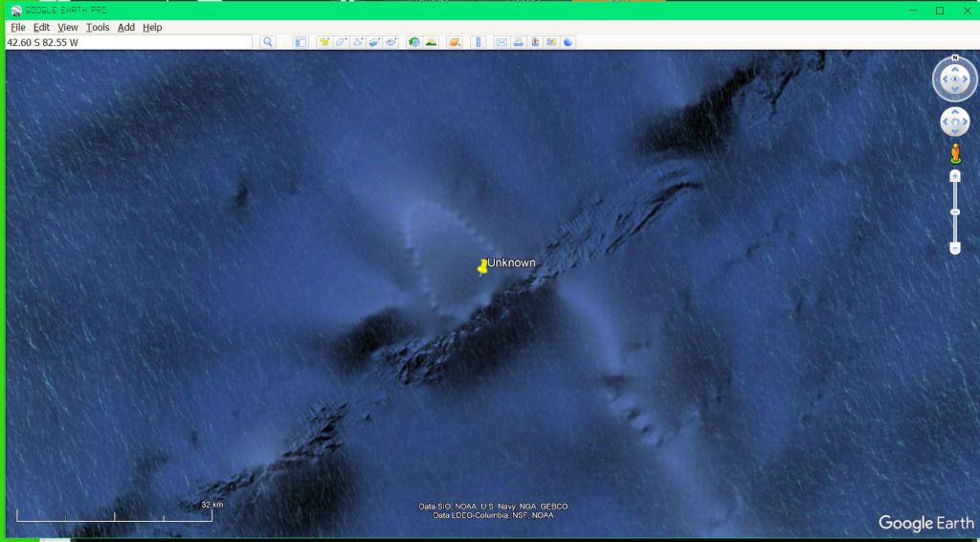Start Record a Tour tool
Viewport: 980px width, 542px height.
point(390,42)
